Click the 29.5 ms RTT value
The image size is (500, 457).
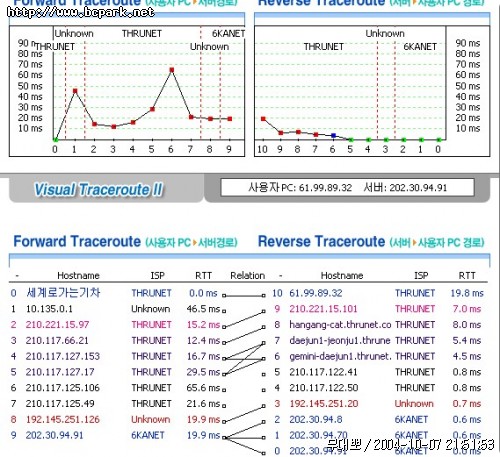[x=203, y=372]
